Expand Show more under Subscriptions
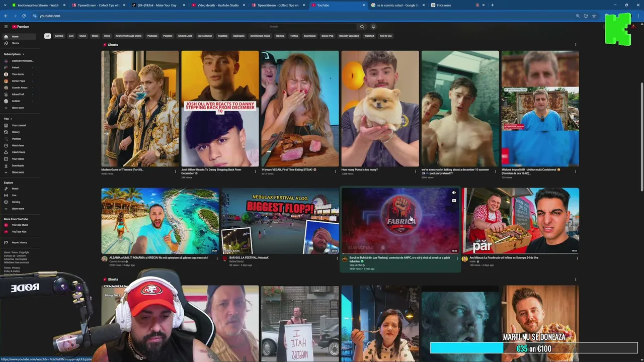The width and height of the screenshot is (644, 362). point(19,108)
